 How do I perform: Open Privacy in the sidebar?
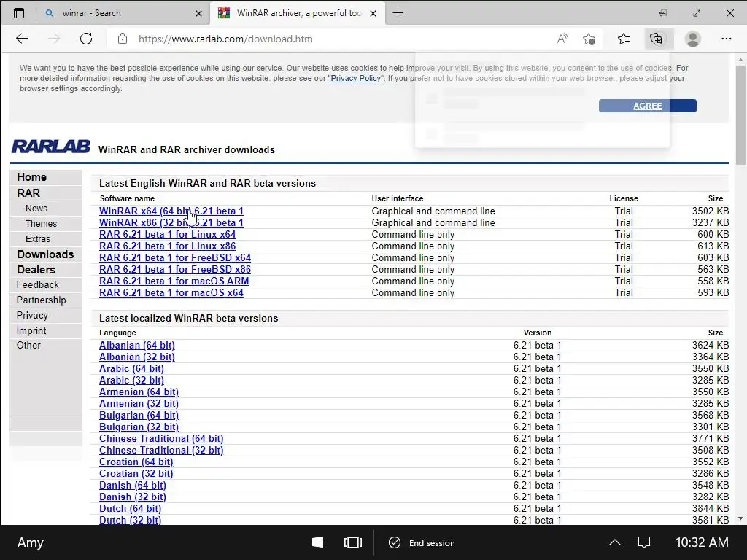32,315
